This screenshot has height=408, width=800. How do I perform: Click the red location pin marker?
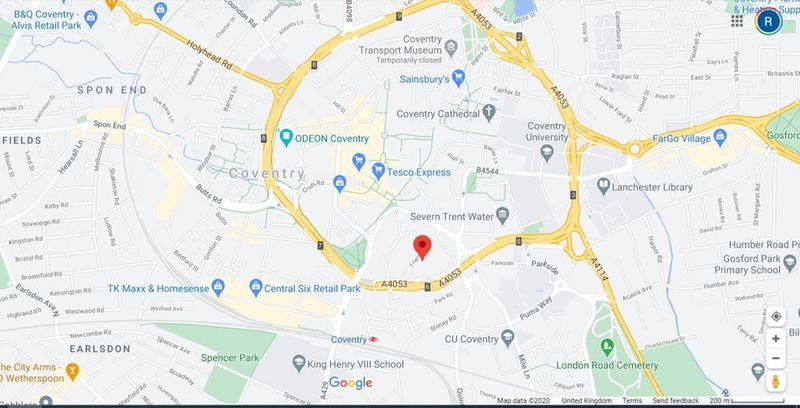422,248
